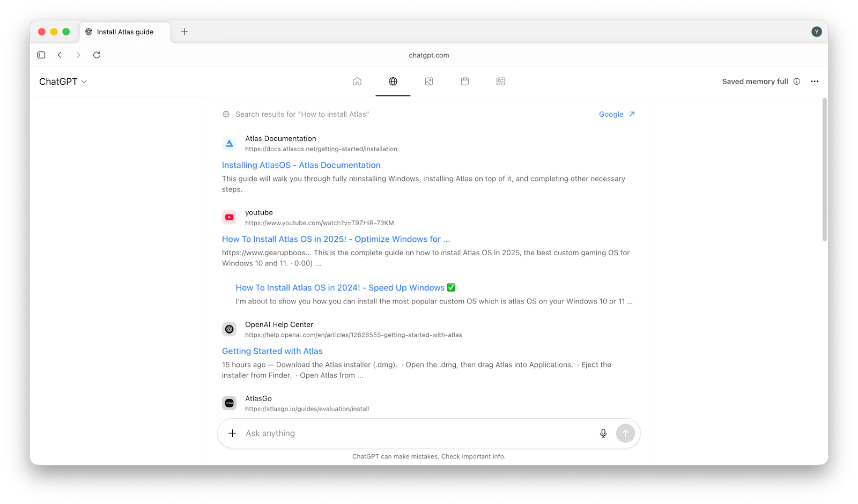The image size is (858, 504).
Task: Open How To Install Atlas OS in 2025 video
Action: [x=336, y=239]
